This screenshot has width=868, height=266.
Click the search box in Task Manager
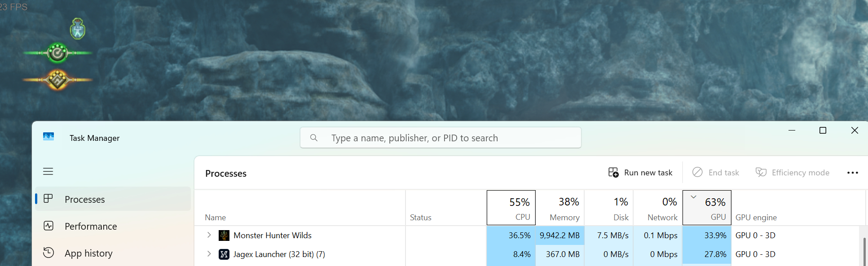449,138
